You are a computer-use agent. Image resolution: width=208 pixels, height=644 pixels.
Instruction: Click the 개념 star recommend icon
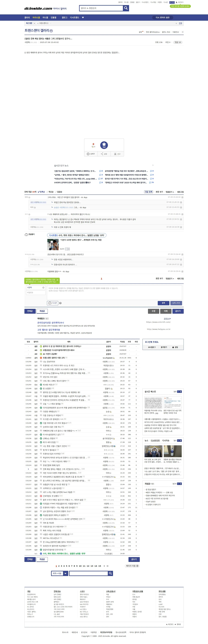coord(104,145)
